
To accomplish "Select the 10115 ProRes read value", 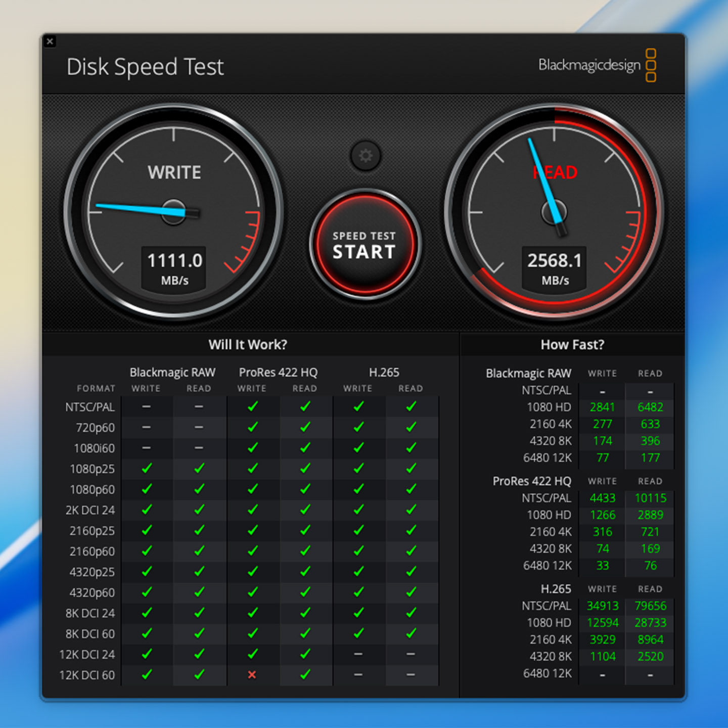I will click(x=650, y=498).
